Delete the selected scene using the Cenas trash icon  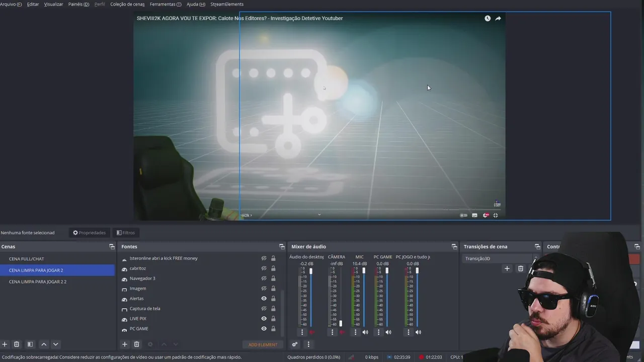point(17,344)
